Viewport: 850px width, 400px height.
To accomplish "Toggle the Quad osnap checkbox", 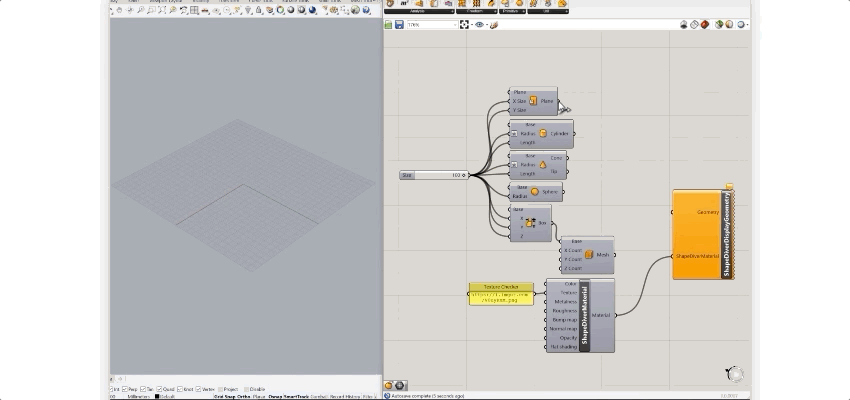I will pos(161,389).
